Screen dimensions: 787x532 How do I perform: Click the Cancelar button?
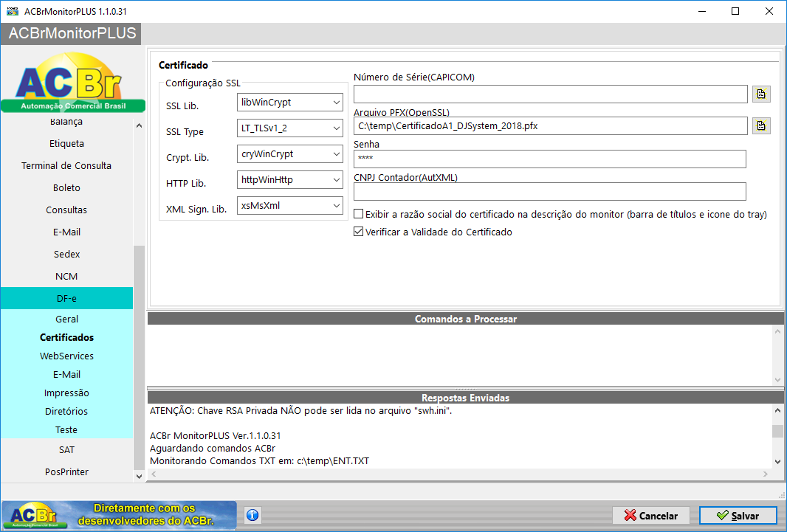coord(651,516)
